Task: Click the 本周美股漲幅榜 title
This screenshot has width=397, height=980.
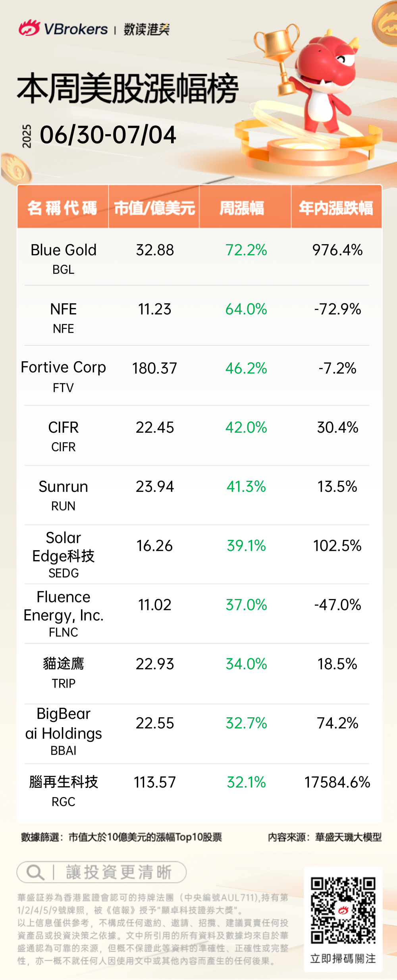Action: pyautogui.click(x=128, y=89)
